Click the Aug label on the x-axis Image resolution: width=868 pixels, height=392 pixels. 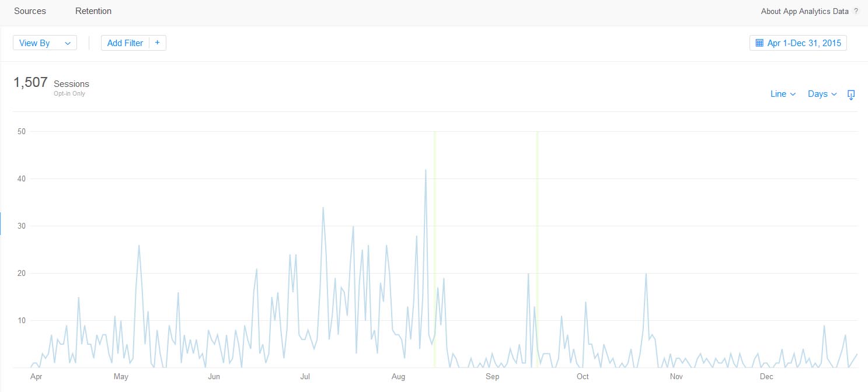(x=398, y=377)
